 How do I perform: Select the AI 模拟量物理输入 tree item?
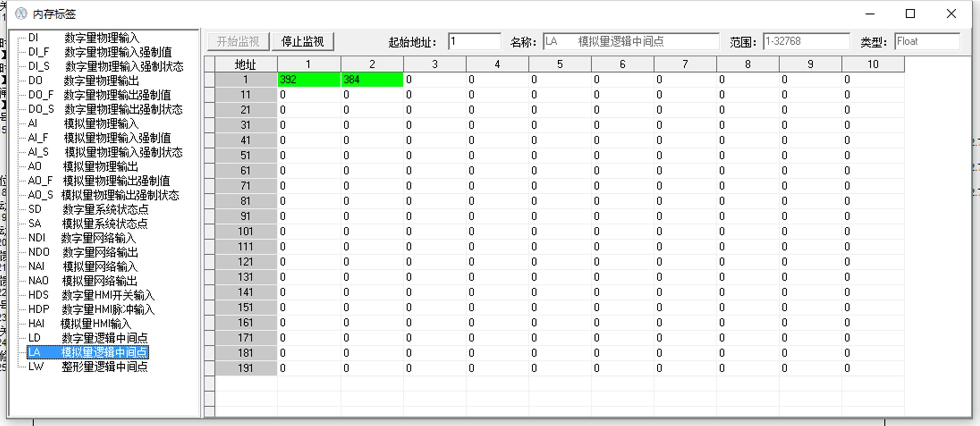pos(83,123)
